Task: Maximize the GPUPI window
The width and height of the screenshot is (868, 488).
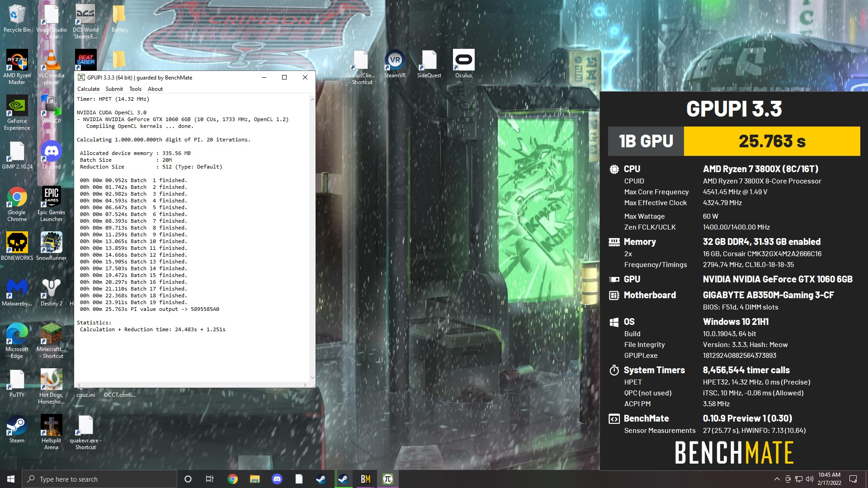Action: point(284,77)
